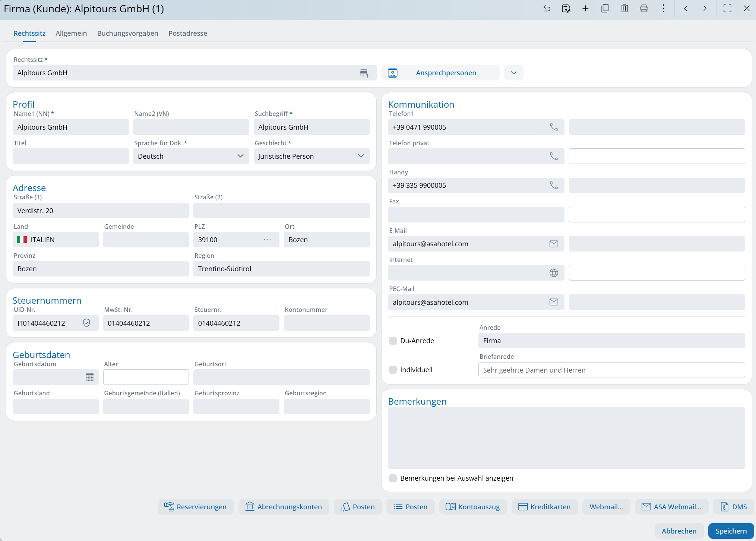Viewport: 756px width, 541px height.
Task: Add a new record with plus icon
Action: (x=585, y=9)
